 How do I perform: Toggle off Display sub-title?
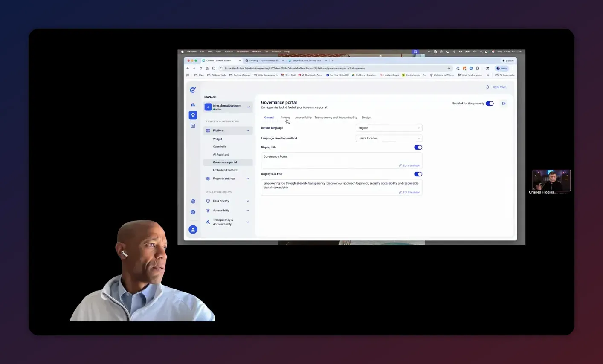click(418, 174)
